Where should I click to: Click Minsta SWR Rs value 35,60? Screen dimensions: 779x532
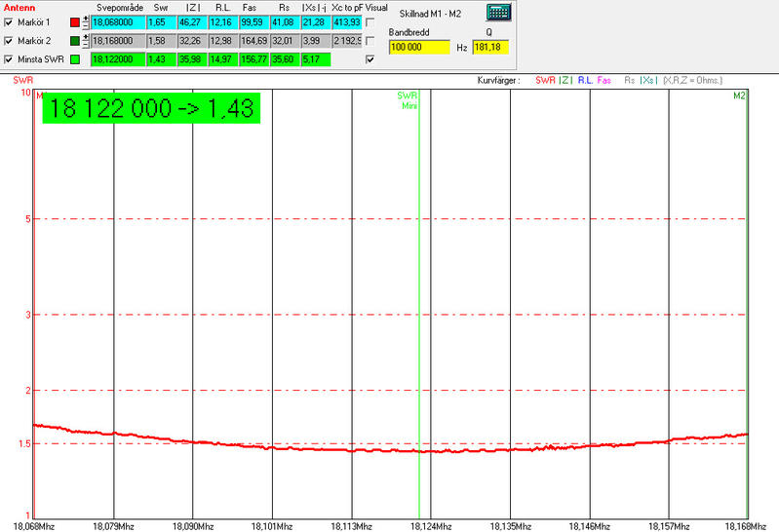pos(285,59)
